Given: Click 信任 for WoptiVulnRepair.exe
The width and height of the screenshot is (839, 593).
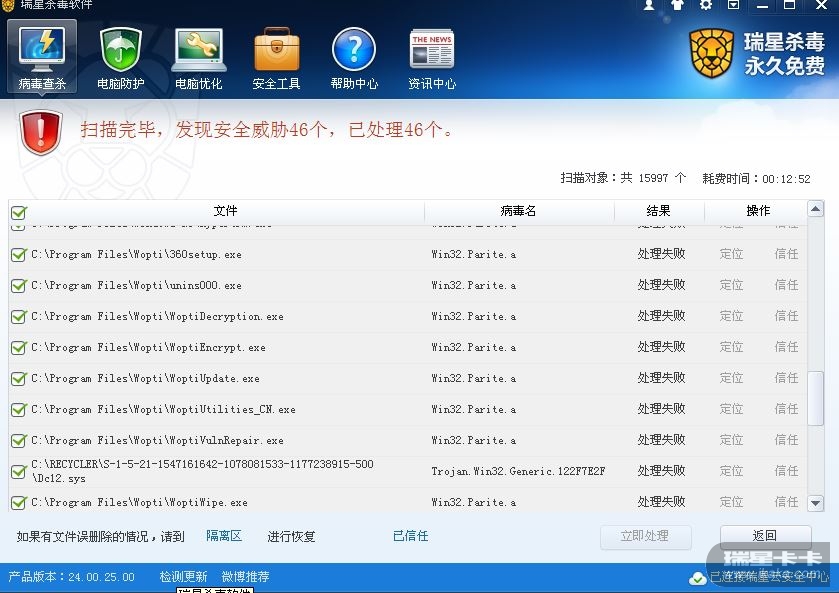Looking at the screenshot, I should (x=786, y=440).
